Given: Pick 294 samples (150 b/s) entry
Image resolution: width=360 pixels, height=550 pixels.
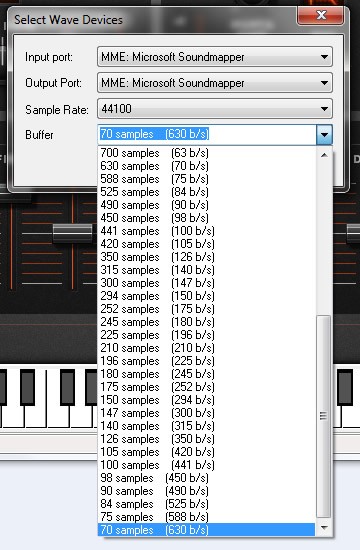Looking at the screenshot, I should click(206, 296).
